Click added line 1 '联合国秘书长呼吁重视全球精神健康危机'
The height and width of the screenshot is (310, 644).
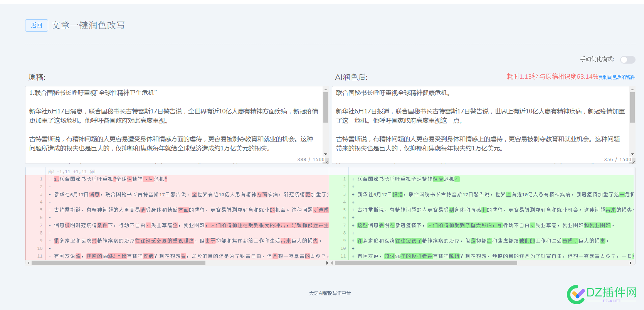pyautogui.click(x=482, y=179)
